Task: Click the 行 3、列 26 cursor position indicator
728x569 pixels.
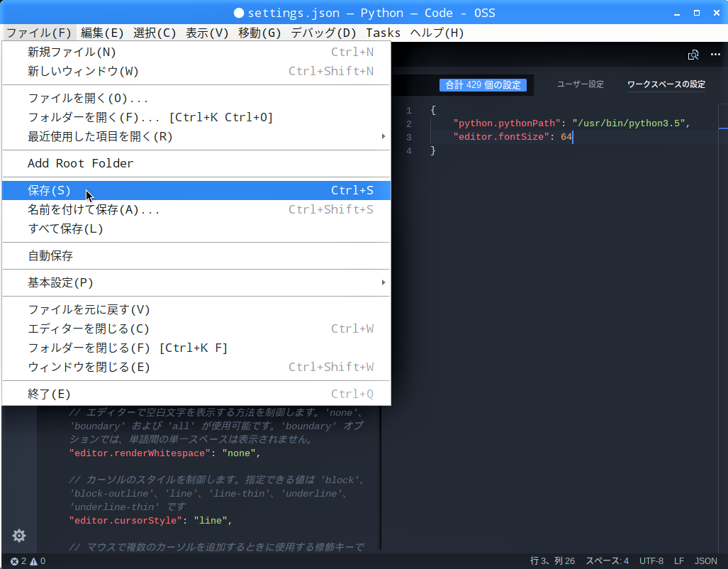Action: pos(552,561)
